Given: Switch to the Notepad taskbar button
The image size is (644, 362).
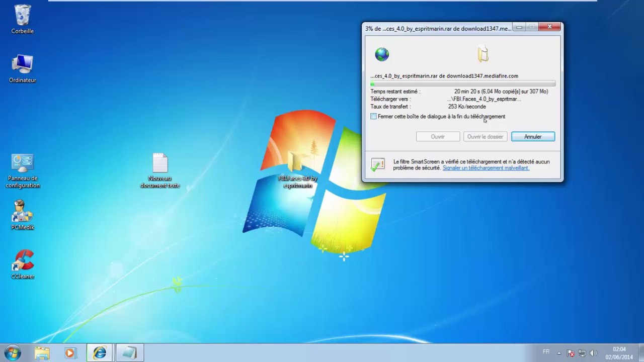Looking at the screenshot, I should click(129, 353).
